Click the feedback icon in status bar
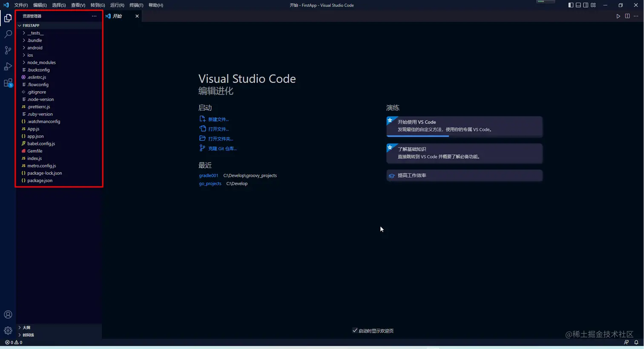The width and height of the screenshot is (644, 349). click(x=626, y=342)
